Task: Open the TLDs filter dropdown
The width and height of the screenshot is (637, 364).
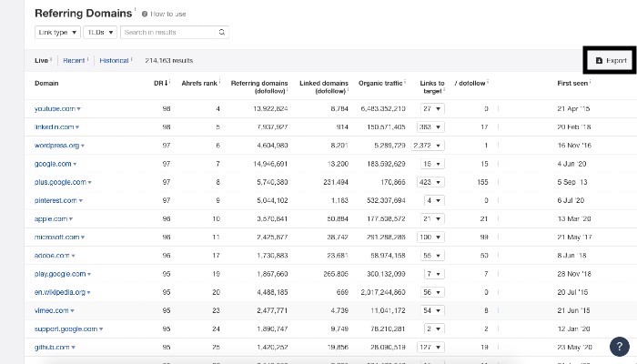Action: click(99, 32)
